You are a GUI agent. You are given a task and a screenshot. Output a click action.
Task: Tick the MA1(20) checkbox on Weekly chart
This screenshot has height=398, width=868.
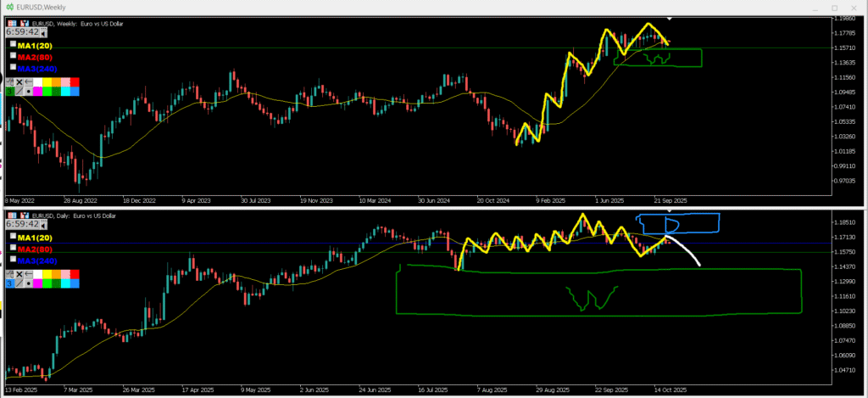point(13,44)
